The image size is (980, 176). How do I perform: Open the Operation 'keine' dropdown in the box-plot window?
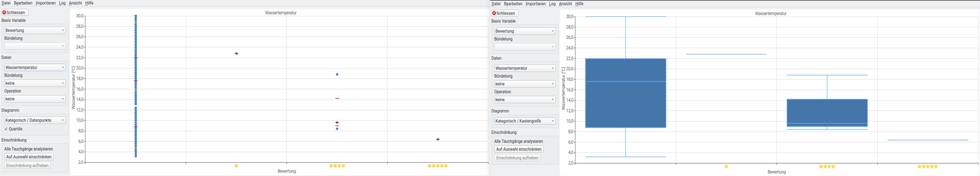pos(525,100)
